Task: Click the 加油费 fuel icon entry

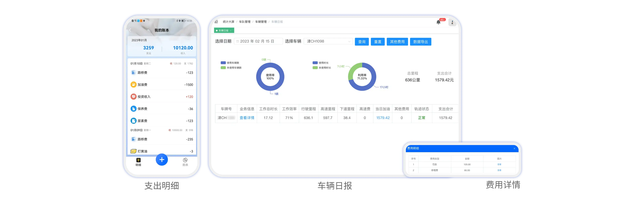Action: click(133, 85)
